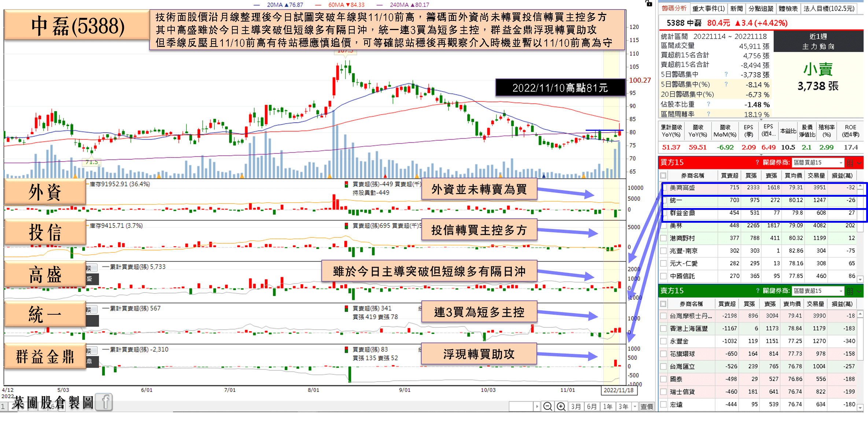Open the 新聞 tab
868x422 pixels.
[736, 8]
